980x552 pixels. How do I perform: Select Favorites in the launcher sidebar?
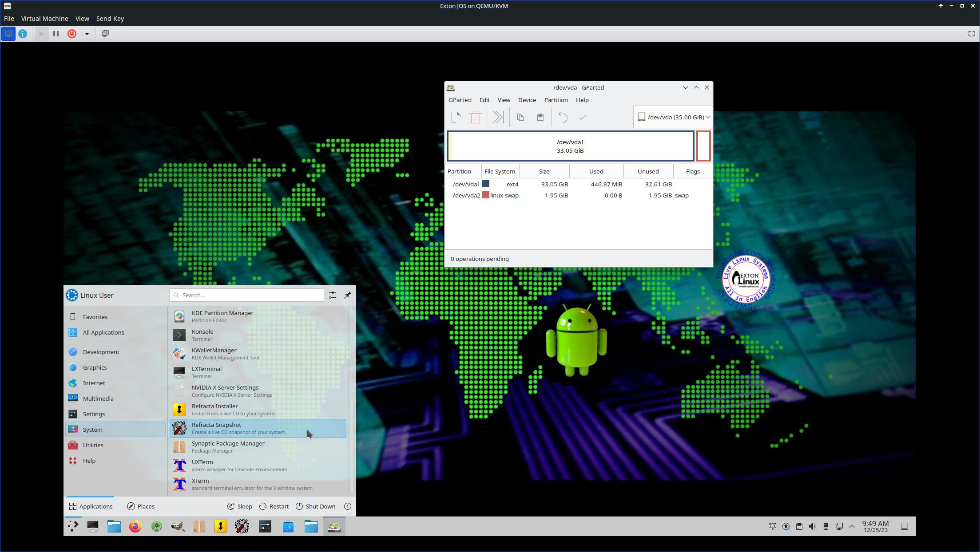(x=115, y=317)
